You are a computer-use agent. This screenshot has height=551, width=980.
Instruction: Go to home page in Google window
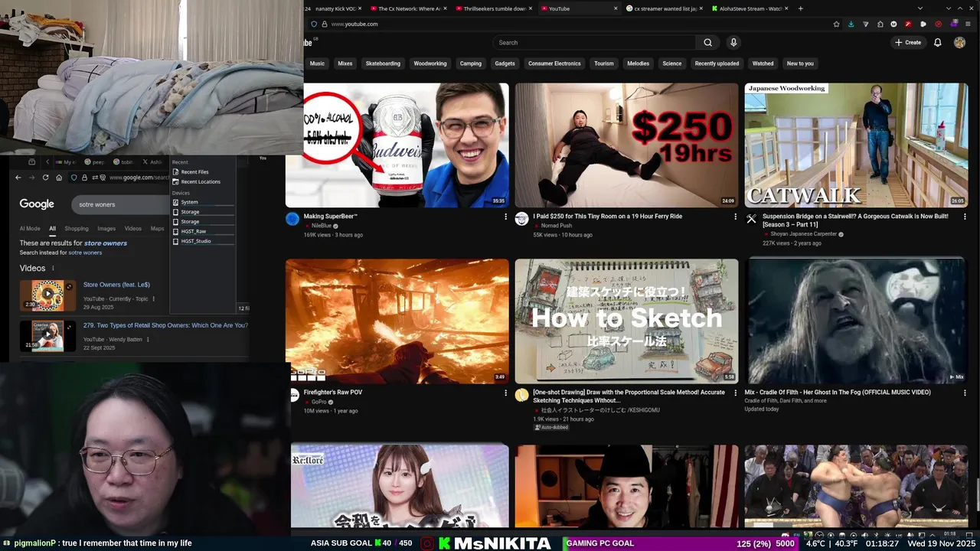[x=59, y=178]
